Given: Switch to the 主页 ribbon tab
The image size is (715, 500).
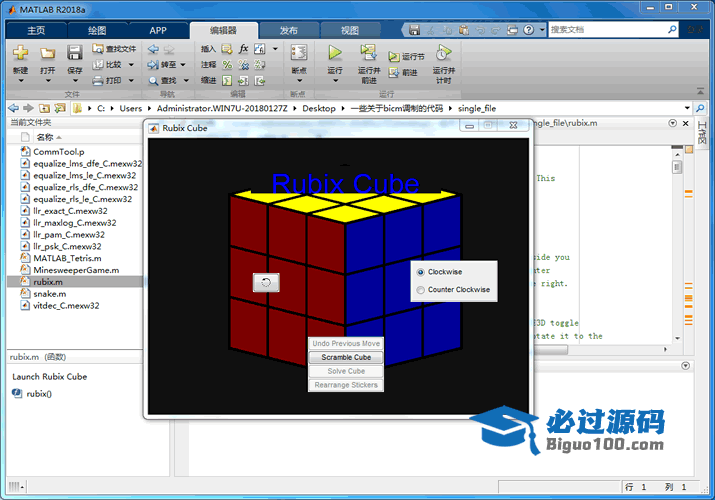Looking at the screenshot, I should (x=36, y=31).
